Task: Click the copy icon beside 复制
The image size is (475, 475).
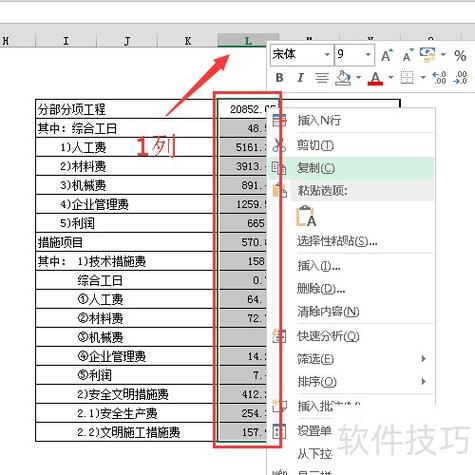Action: (x=279, y=168)
